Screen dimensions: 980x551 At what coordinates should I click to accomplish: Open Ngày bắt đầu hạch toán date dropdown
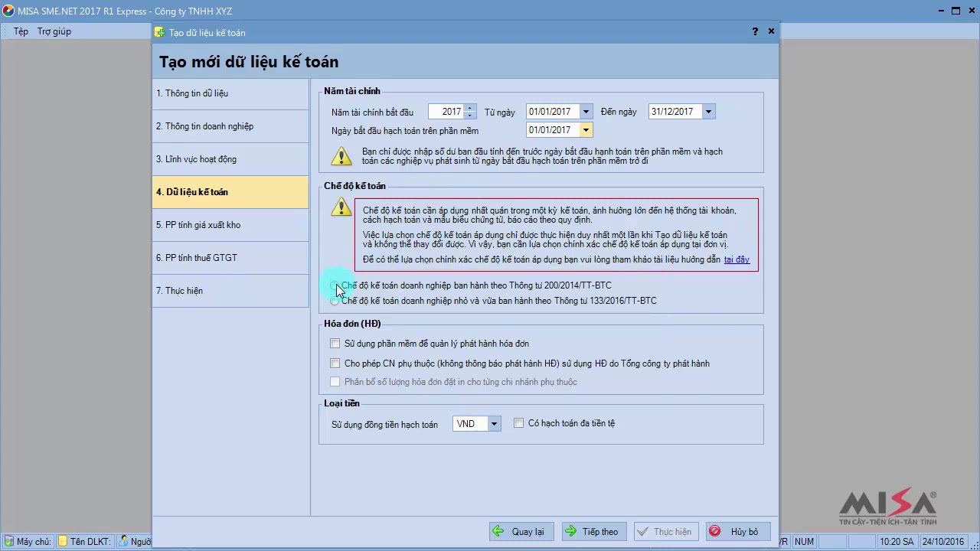click(586, 130)
